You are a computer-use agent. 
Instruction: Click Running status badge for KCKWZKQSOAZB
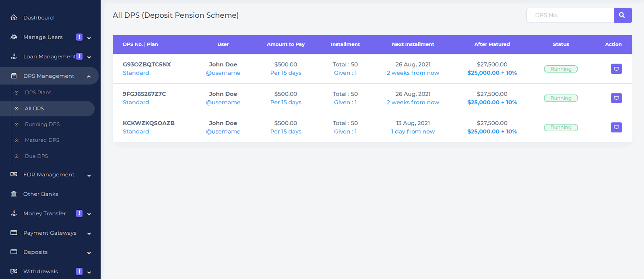(561, 128)
